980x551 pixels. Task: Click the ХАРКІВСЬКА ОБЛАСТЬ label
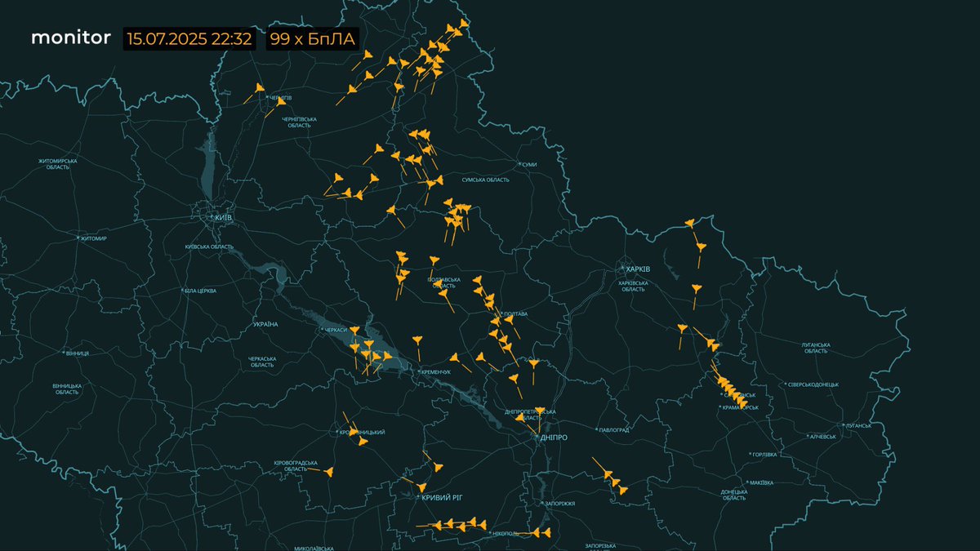pyautogui.click(x=633, y=286)
